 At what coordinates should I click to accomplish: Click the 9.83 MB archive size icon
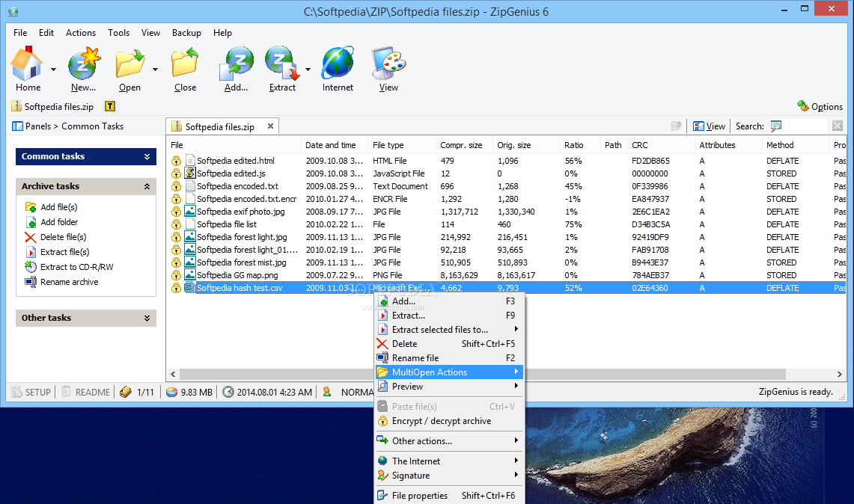171,392
